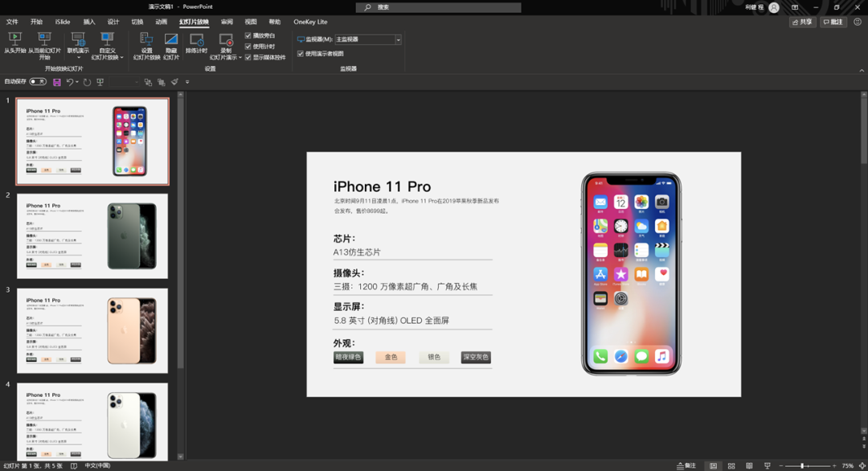Click the Present Online (联机演示) icon
The height and width of the screenshot is (471, 868).
(78, 39)
